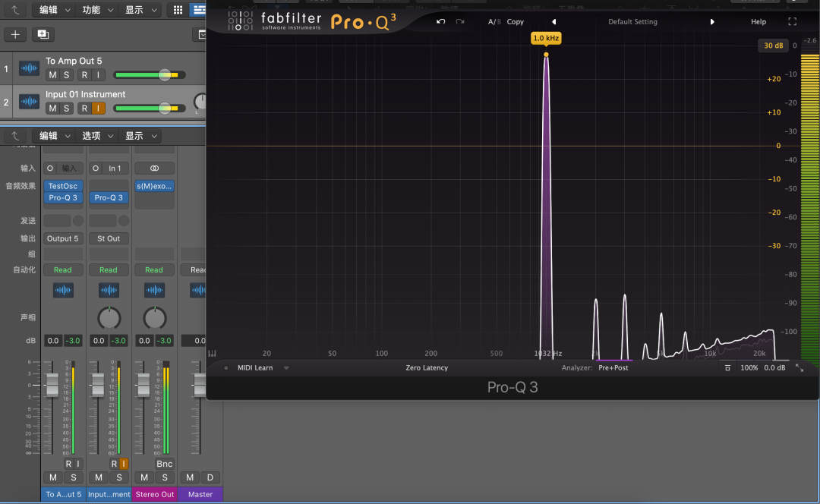Open the TestOsc plugin slot

(x=63, y=186)
